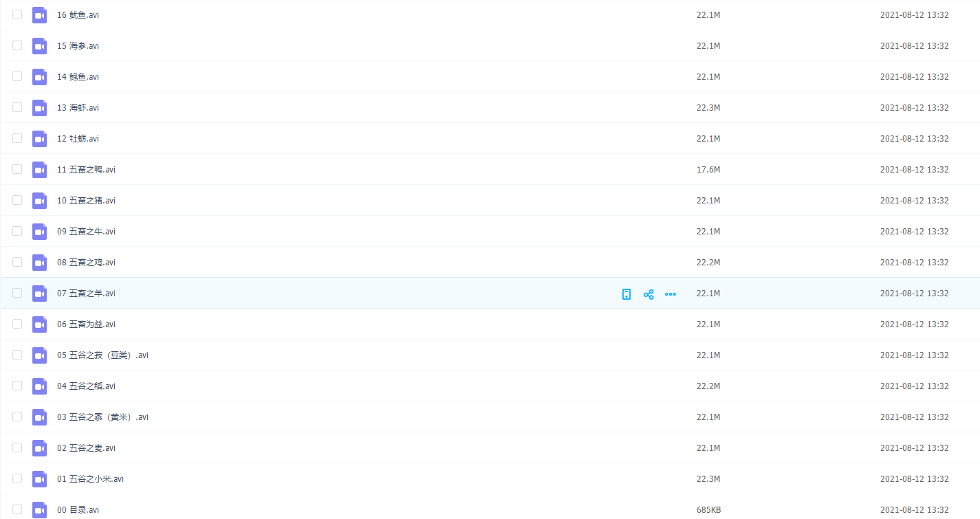Click the video icon beside 04 五谷之稻.avi

coord(40,386)
